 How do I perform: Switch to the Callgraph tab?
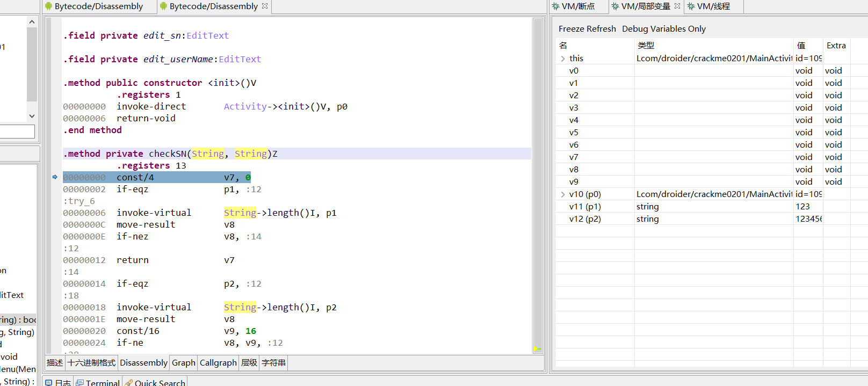click(x=218, y=363)
